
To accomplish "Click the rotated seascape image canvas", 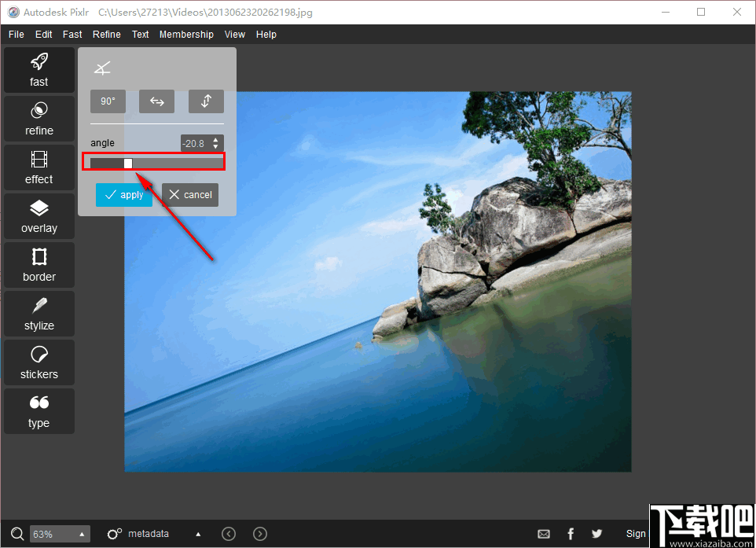I will [378, 281].
